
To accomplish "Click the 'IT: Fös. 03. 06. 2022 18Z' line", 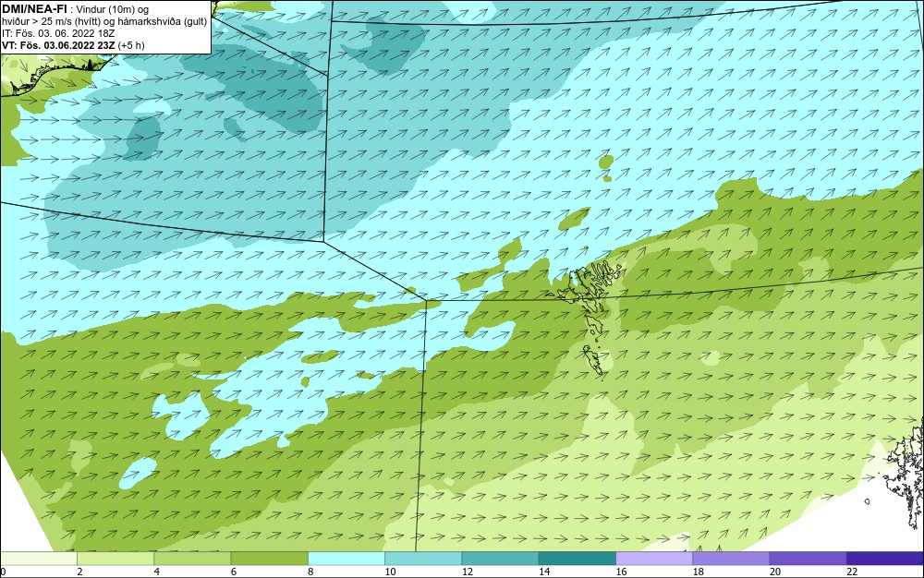I will click(57, 33).
